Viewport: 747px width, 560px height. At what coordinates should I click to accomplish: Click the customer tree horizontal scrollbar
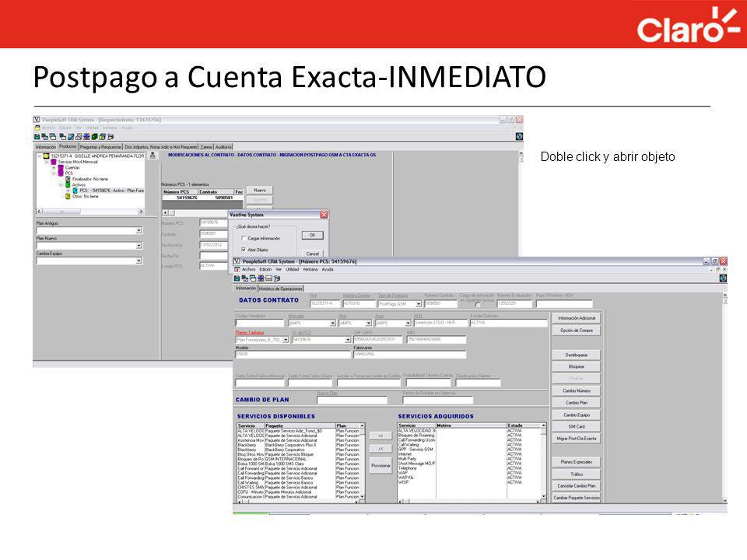[x=90, y=211]
